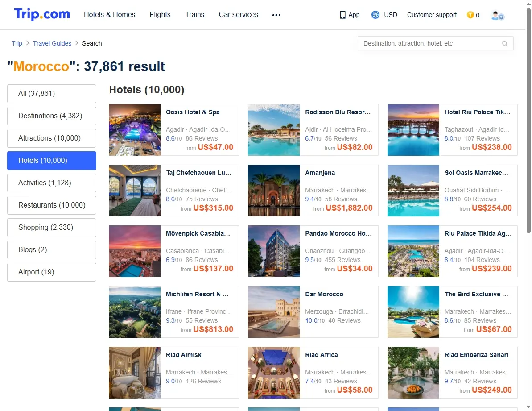532x411 pixels.
Task: Open the user profile avatar icon
Action: (x=497, y=15)
